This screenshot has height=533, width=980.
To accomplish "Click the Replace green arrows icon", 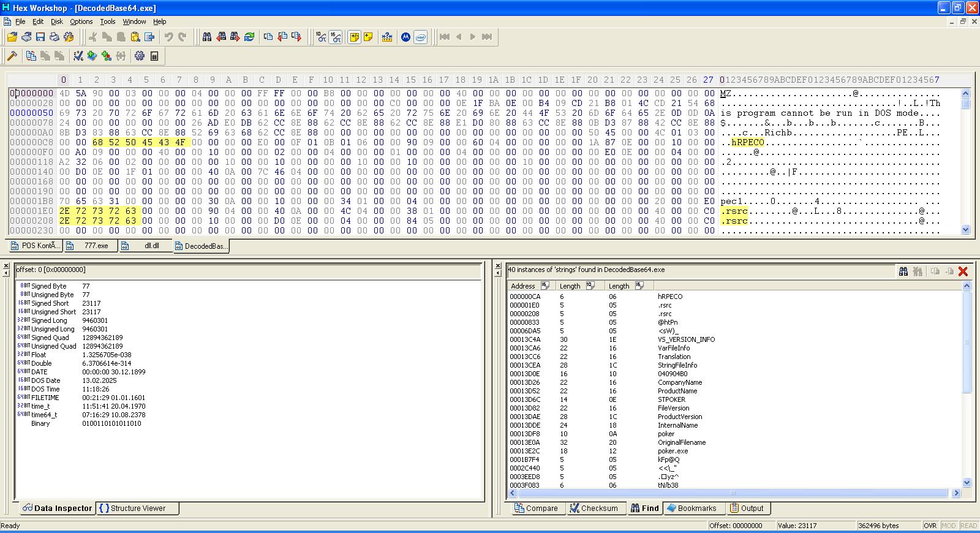I will (x=249, y=37).
